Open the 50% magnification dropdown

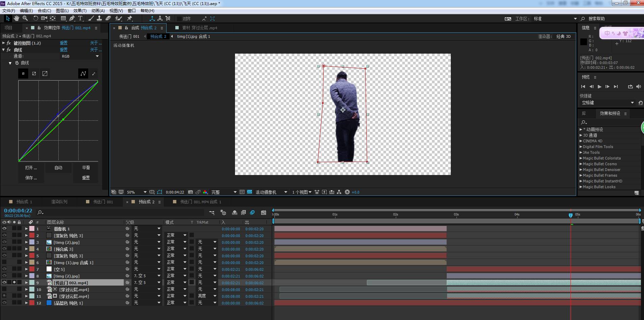[x=137, y=192]
